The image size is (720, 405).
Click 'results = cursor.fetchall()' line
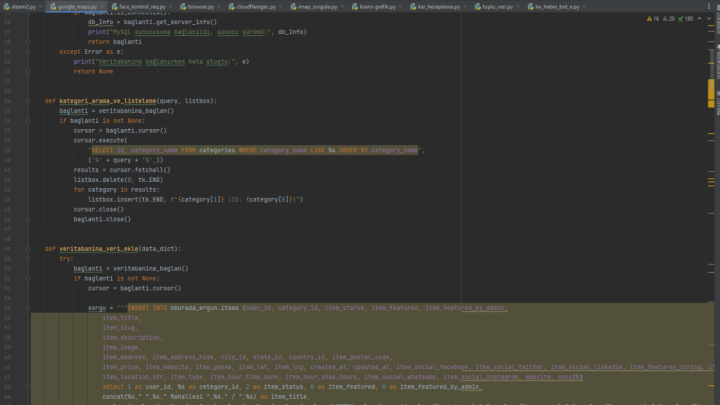(122, 170)
